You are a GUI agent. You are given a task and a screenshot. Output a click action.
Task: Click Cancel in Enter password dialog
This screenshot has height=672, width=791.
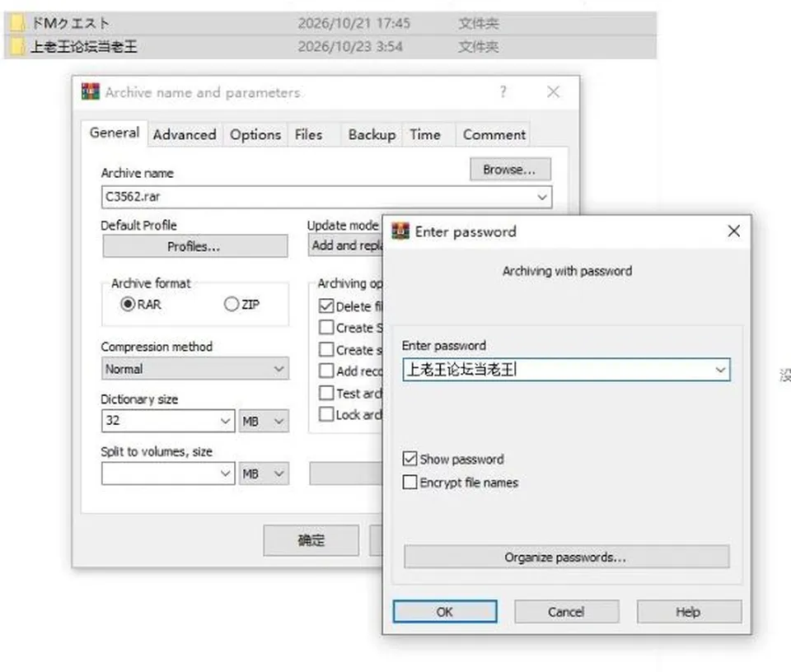(x=567, y=612)
